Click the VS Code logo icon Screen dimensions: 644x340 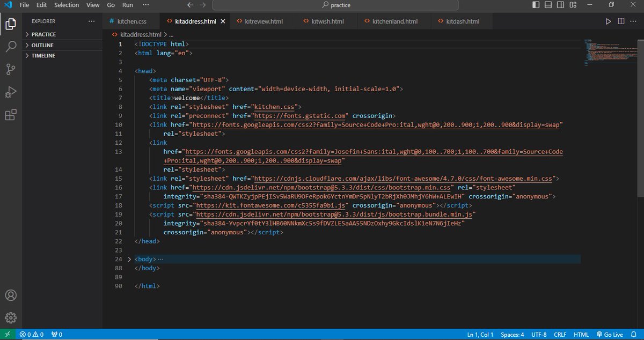[x=8, y=5]
